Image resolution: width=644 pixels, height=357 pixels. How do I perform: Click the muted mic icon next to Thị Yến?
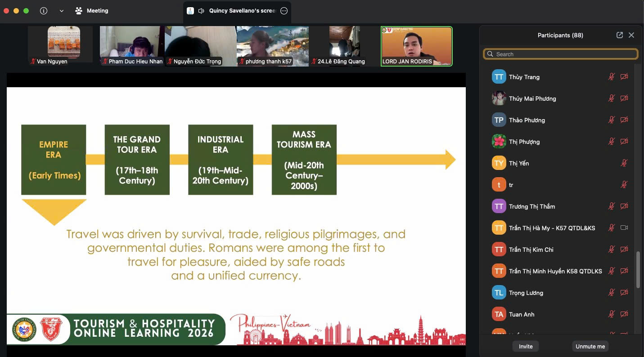(624, 163)
